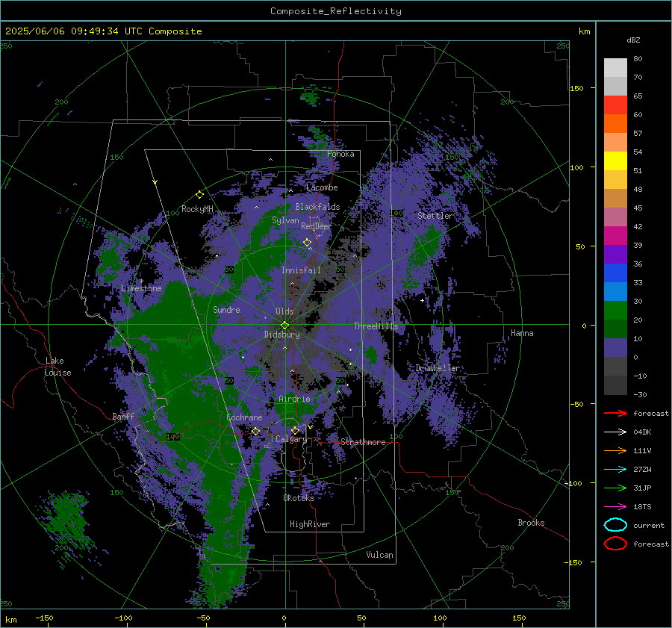Viewport: 672px width, 628px height.
Task: Click the yellow diamond marker below Cochrane
Action: tap(255, 431)
